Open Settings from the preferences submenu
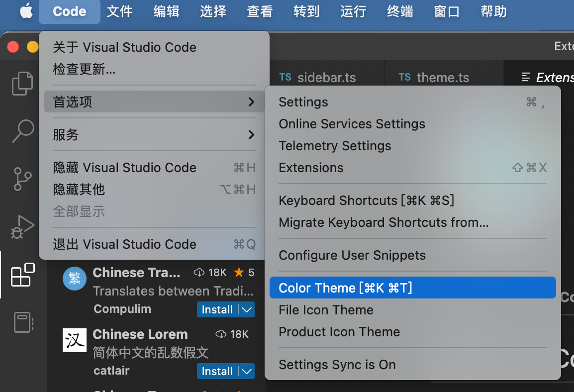The height and width of the screenshot is (392, 574). click(412, 102)
